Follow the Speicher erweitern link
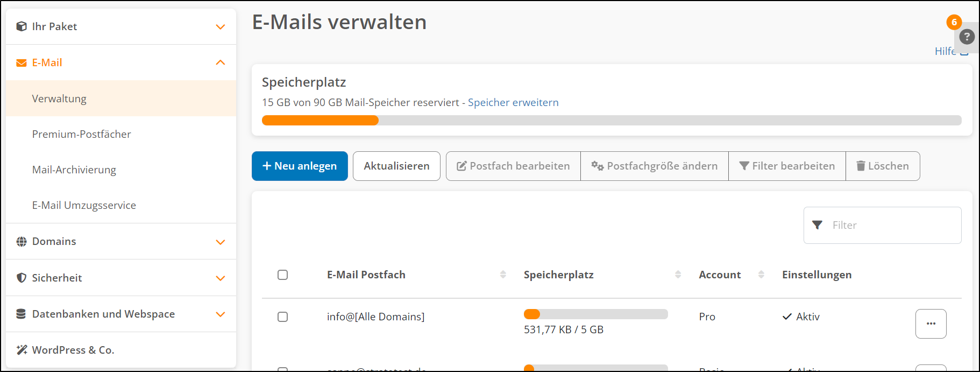Screen dimensions: 980x372 [513, 102]
